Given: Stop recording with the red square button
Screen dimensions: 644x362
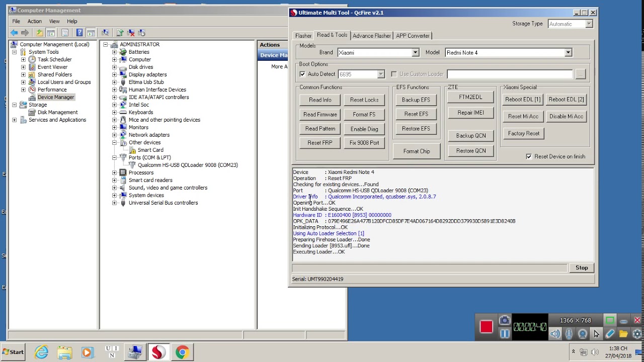Looking at the screenshot, I should [x=486, y=327].
